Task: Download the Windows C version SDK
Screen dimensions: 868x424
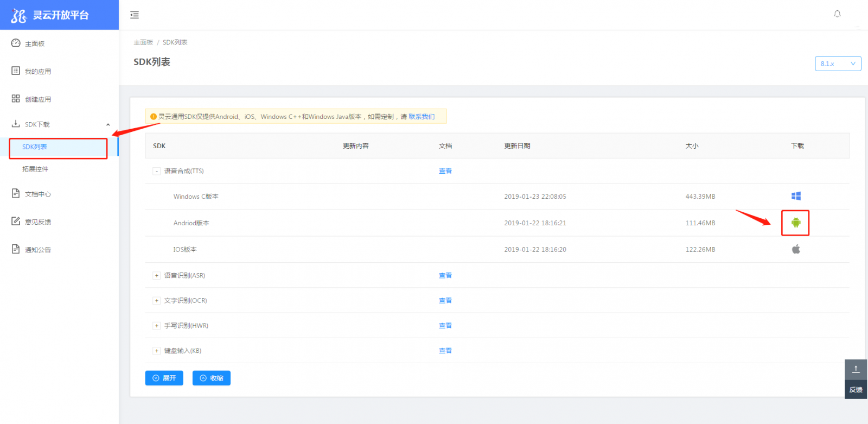Action: coord(796,196)
